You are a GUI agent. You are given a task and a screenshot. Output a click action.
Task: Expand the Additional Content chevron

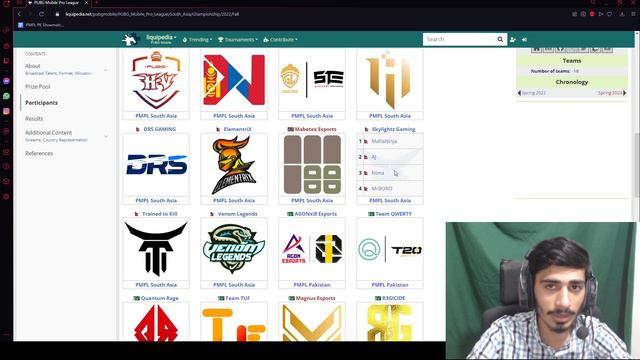106,136
